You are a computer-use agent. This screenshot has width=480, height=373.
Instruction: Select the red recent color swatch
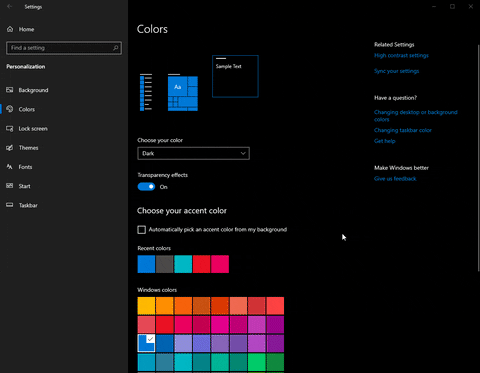[x=202, y=264]
